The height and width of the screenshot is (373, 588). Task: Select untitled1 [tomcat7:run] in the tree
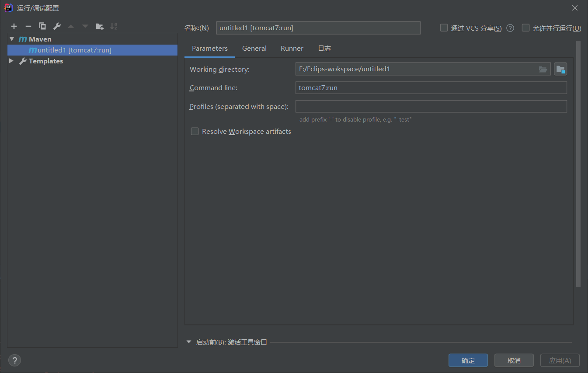[x=92, y=50]
